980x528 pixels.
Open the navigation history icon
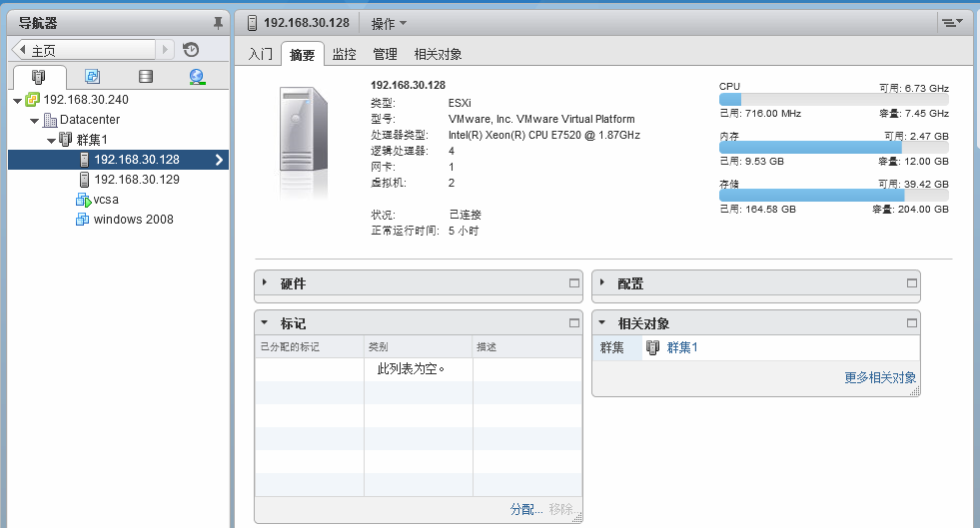tap(191, 49)
